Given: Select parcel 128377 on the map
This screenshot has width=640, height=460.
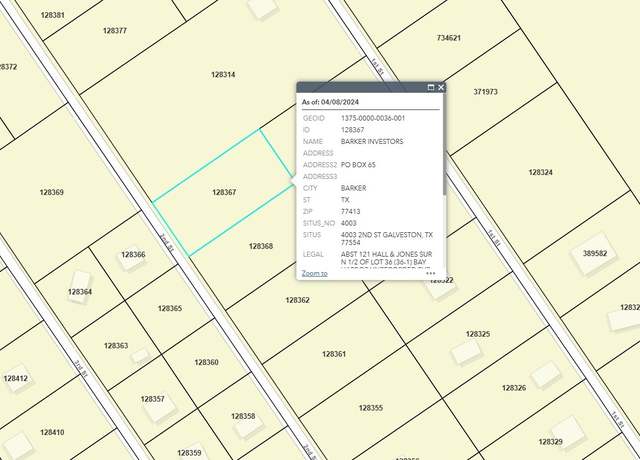Looking at the screenshot, I should click(x=115, y=31).
